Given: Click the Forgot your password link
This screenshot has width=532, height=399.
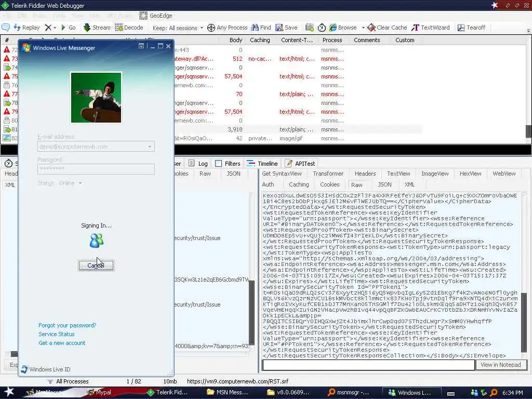Looking at the screenshot, I should [67, 325].
